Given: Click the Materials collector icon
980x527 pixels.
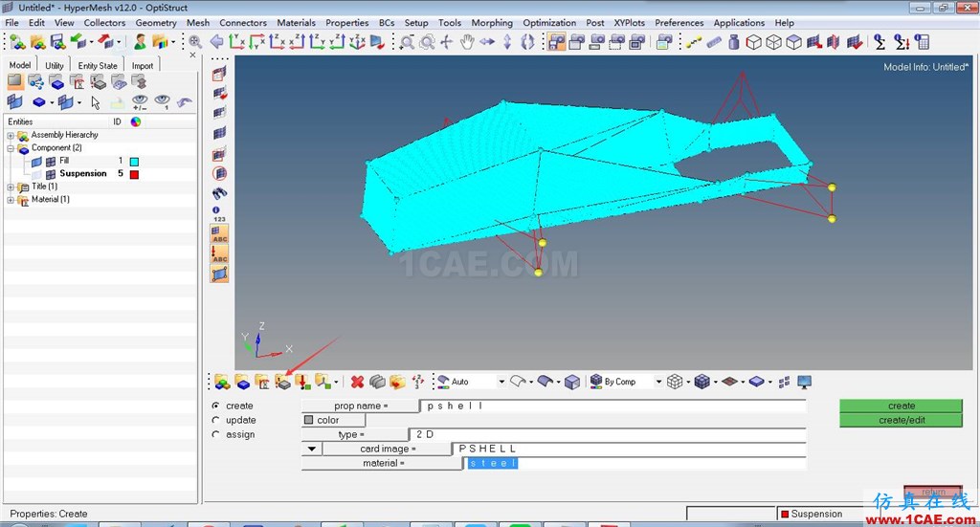Looking at the screenshot, I should click(x=262, y=382).
